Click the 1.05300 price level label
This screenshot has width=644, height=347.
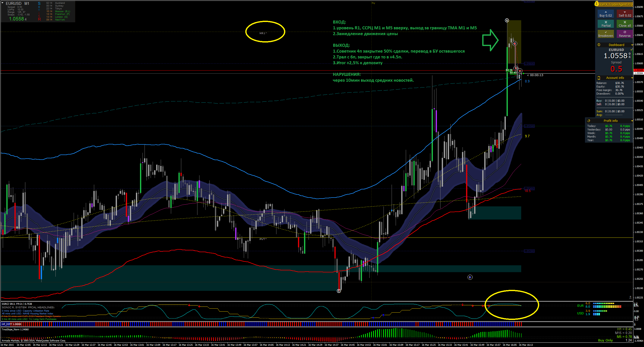[529, 251]
